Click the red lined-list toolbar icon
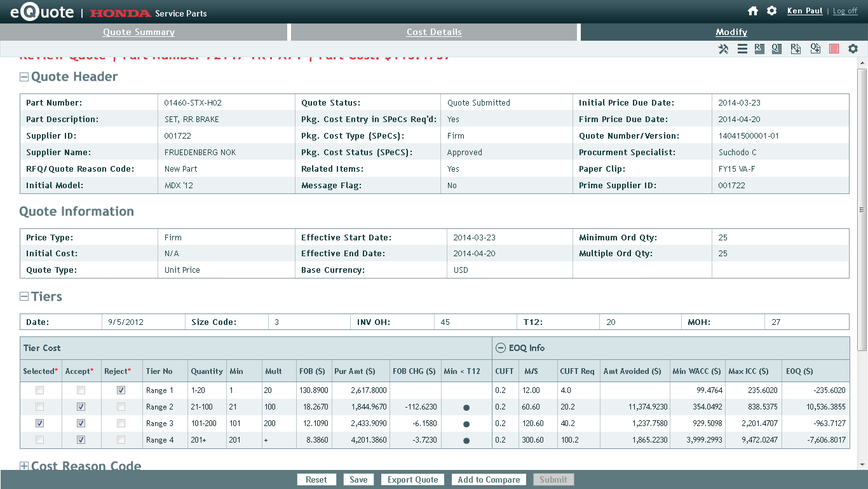Viewport: 868px width, 489px height. tap(834, 49)
